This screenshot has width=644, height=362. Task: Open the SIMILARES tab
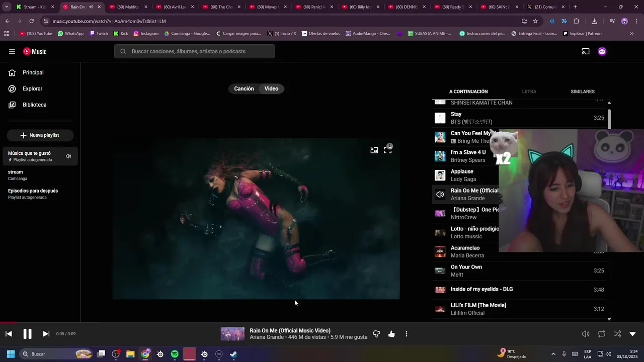583,92
